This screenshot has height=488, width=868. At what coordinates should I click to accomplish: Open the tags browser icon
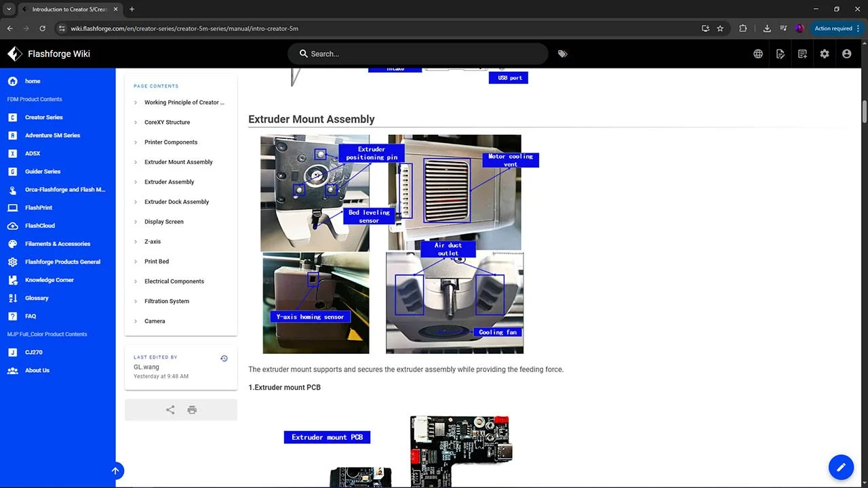pos(562,54)
